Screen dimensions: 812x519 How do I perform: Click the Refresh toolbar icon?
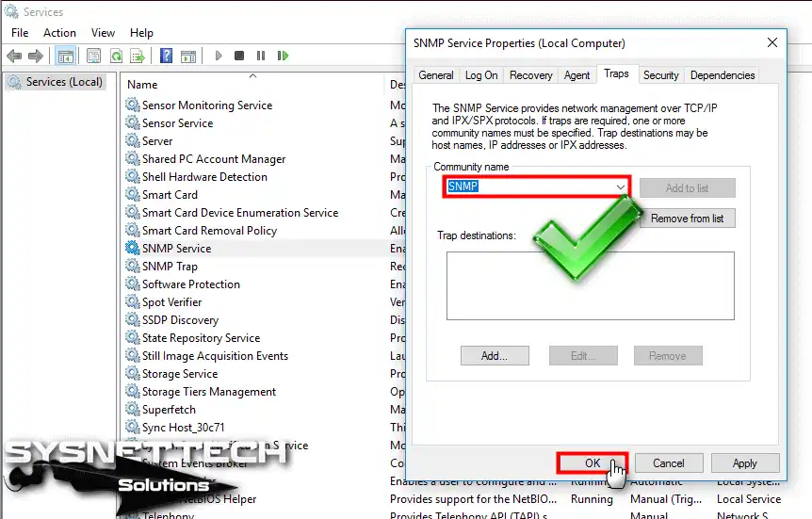(x=117, y=56)
